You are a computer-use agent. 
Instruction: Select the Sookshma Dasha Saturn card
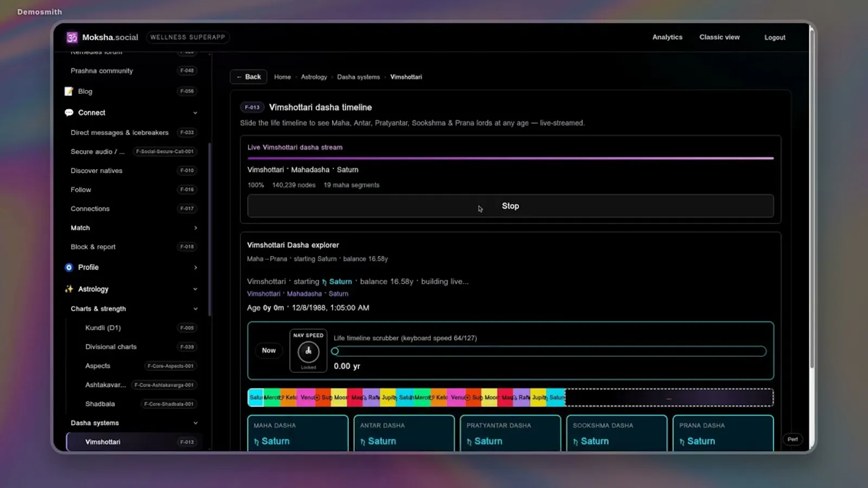(617, 433)
